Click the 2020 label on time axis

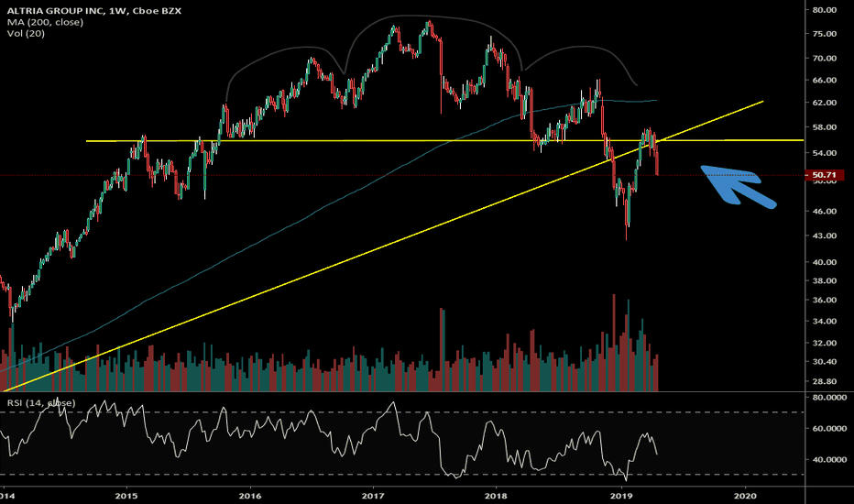coord(745,496)
